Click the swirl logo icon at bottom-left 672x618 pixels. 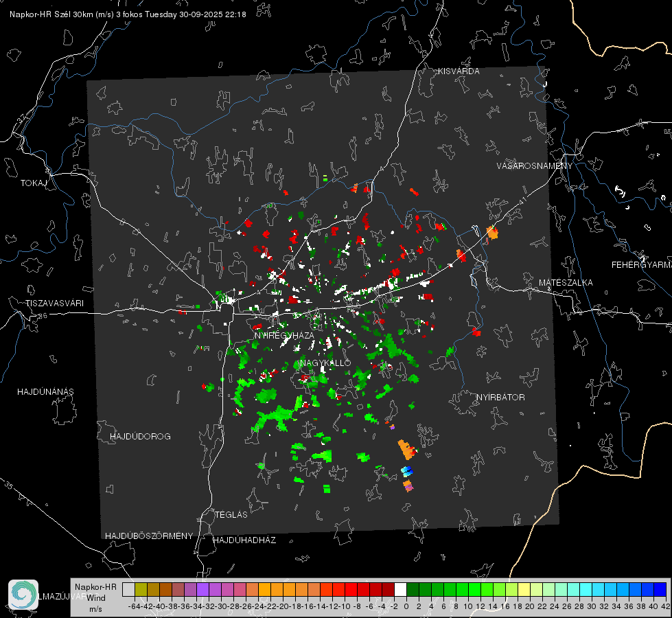23,595
